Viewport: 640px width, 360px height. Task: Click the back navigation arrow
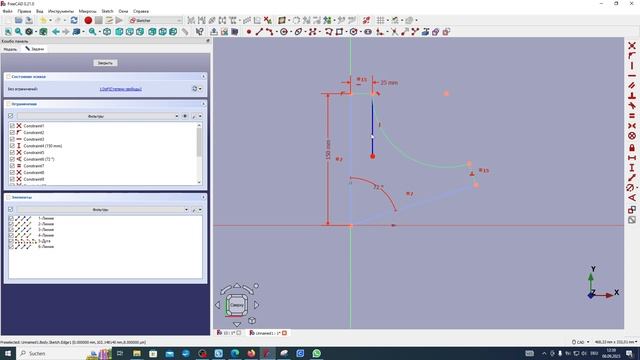tap(56, 31)
